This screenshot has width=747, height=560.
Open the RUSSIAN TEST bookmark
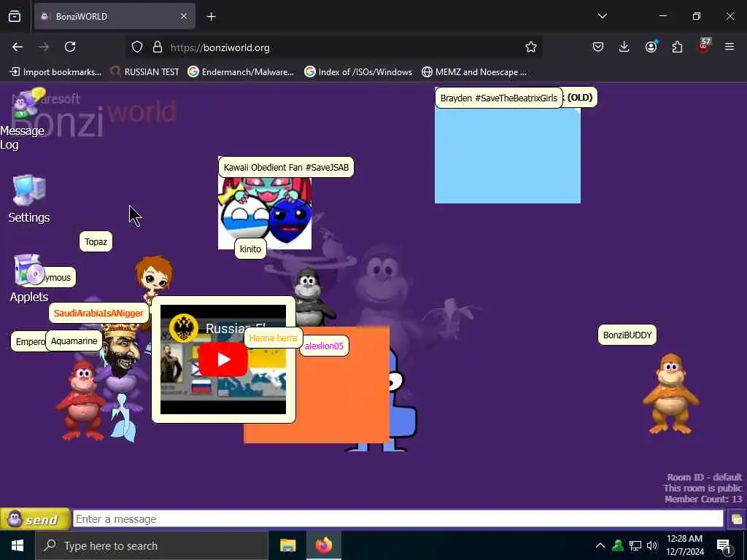pos(145,72)
